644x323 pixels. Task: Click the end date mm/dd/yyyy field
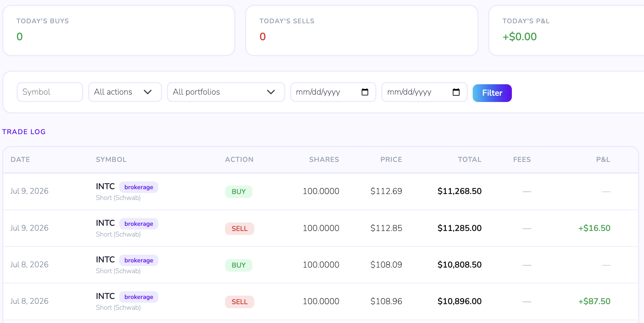tap(425, 92)
